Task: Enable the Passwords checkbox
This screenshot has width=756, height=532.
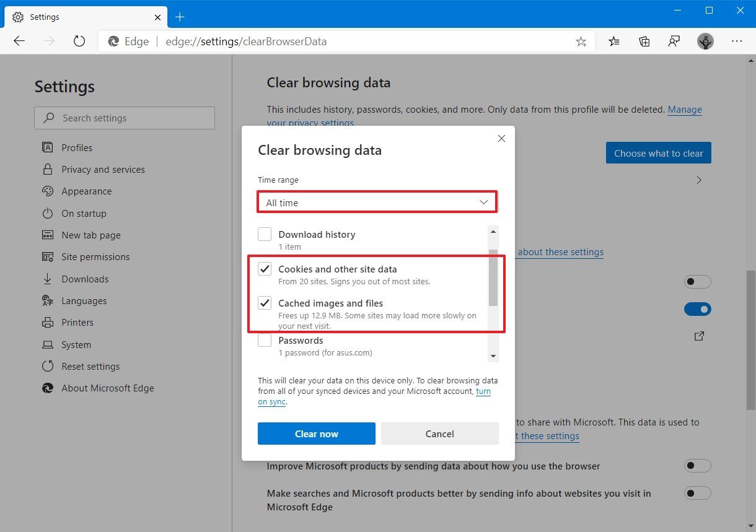Action: tap(265, 340)
